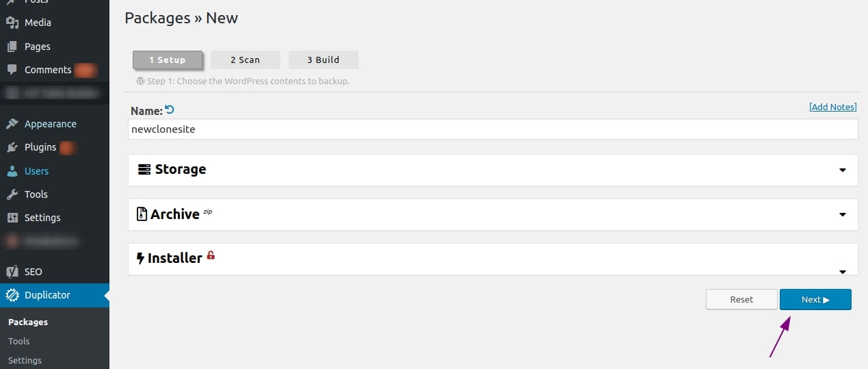Reset the package name with the refresh icon
Screen dimensions: 868x369
170,110
